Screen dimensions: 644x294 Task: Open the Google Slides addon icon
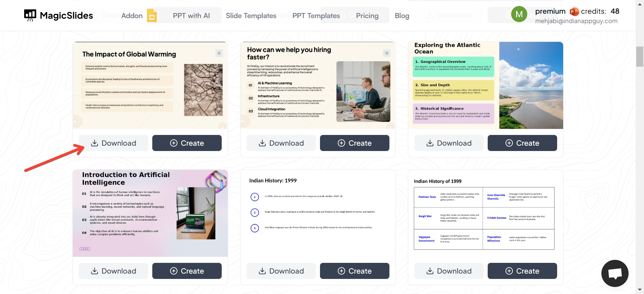(152, 15)
